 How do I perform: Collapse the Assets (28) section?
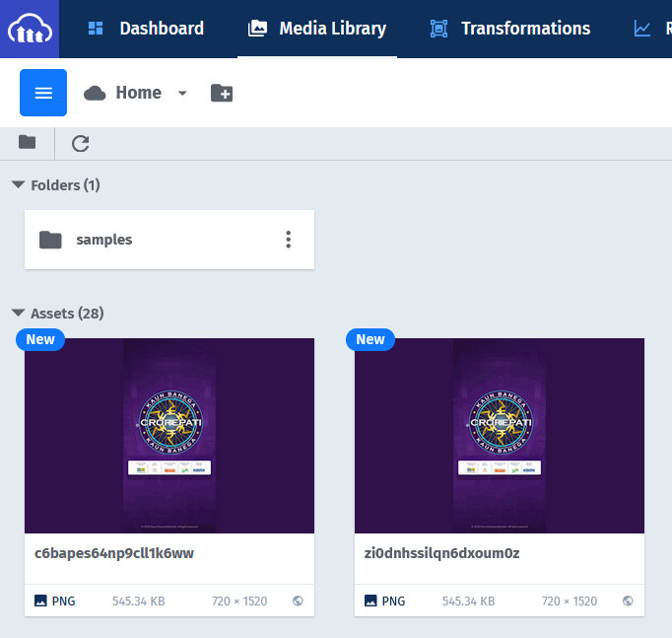coord(18,313)
